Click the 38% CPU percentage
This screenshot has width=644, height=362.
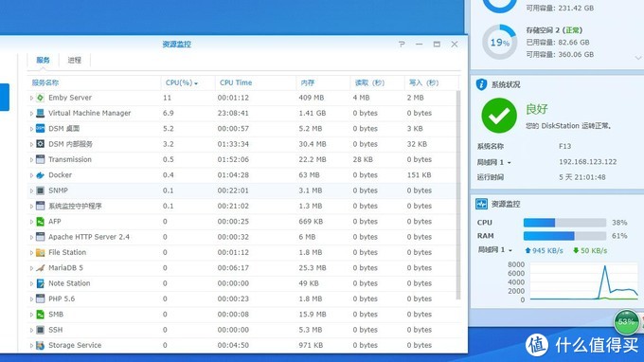pos(619,223)
